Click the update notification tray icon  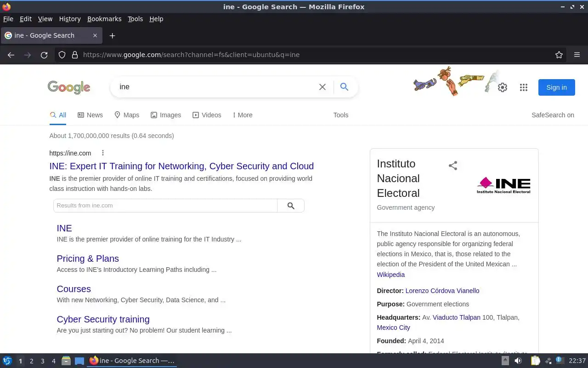559,360
